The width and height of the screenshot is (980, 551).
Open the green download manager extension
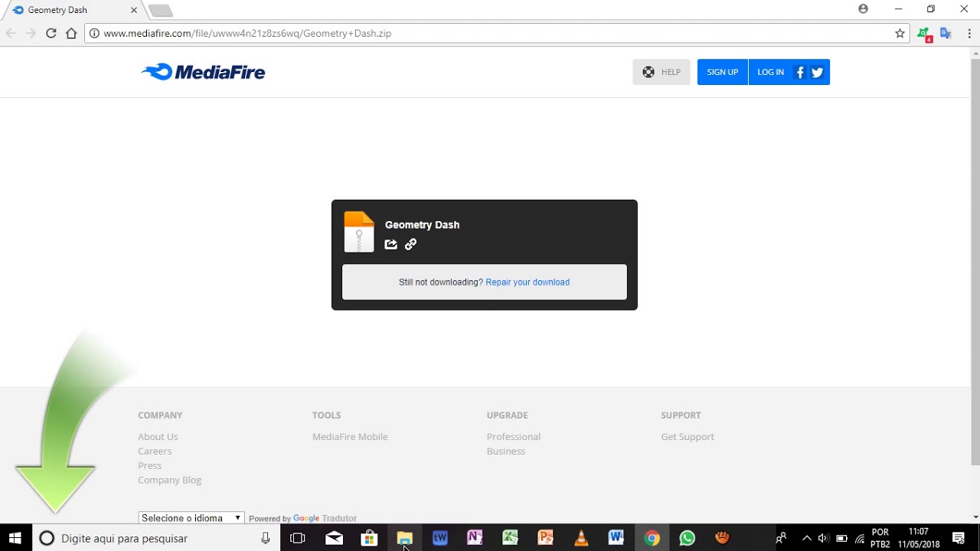point(925,34)
